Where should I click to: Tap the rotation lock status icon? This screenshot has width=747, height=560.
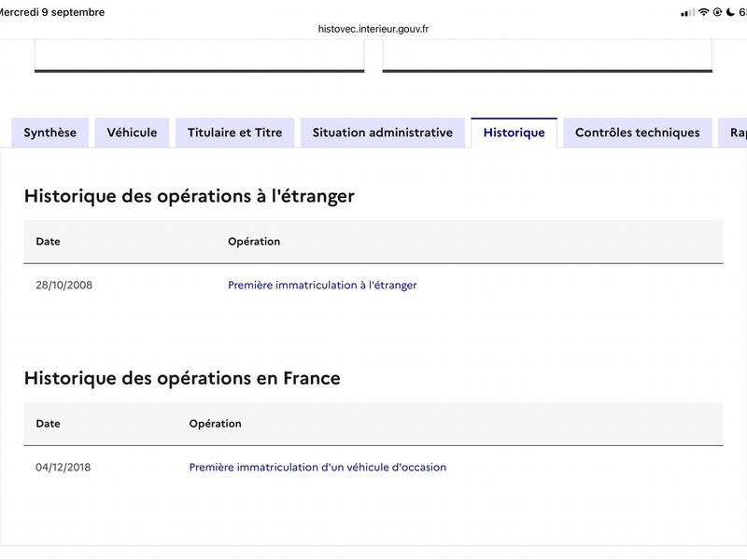point(717,12)
